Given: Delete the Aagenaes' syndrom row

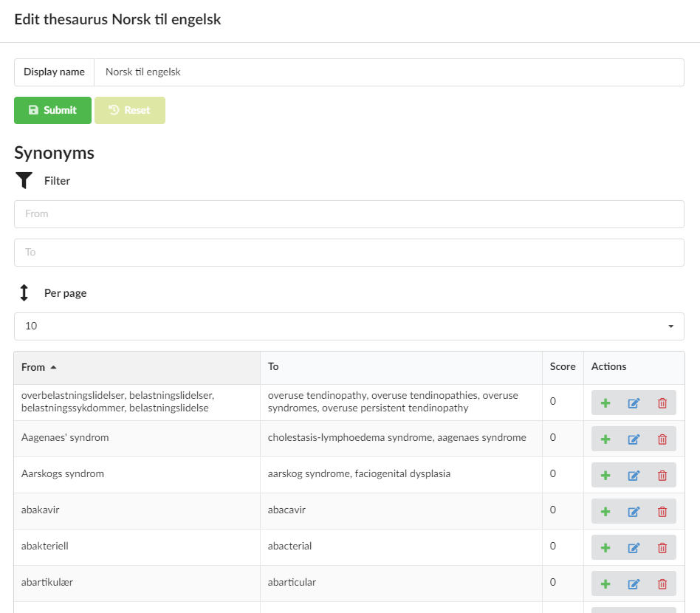Looking at the screenshot, I should [x=662, y=439].
